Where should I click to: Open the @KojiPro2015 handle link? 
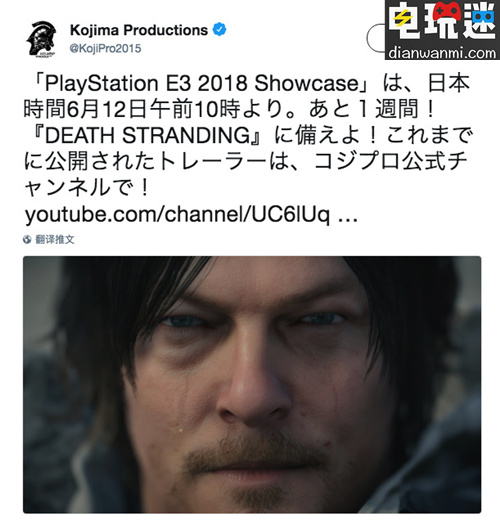(x=105, y=49)
